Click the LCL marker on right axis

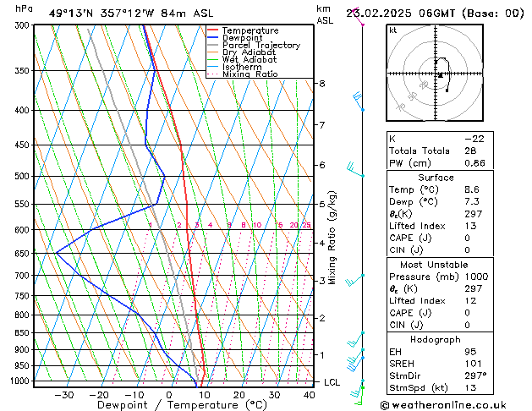click(332, 382)
